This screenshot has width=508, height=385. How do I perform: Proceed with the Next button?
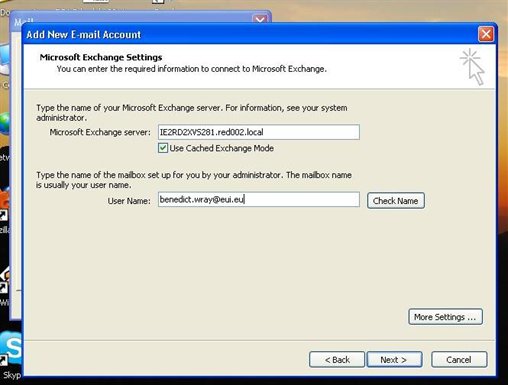tap(394, 360)
